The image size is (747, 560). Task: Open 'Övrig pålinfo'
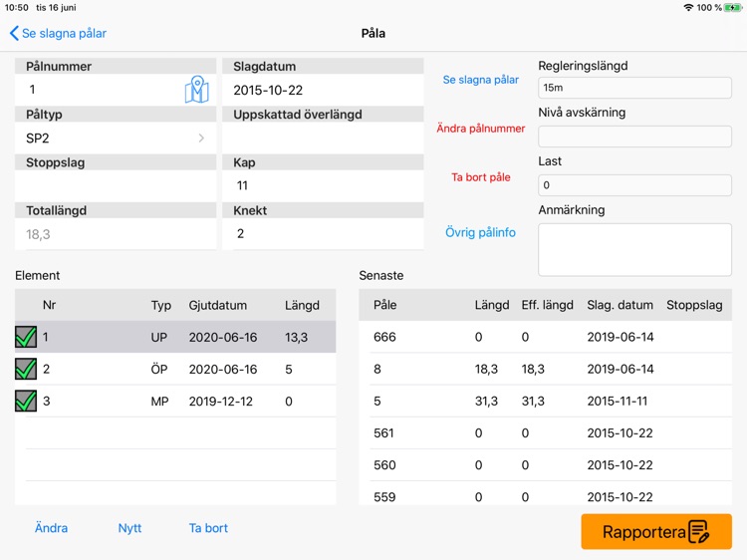[x=480, y=232]
